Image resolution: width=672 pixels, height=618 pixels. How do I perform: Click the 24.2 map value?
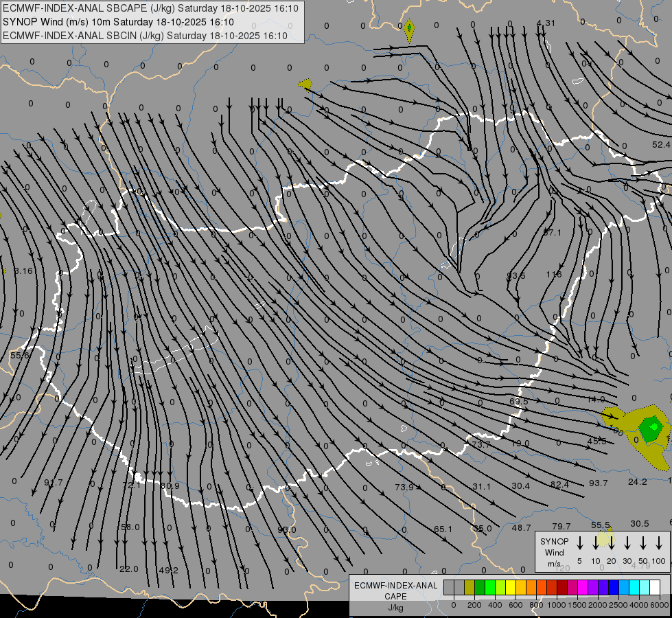tap(637, 481)
